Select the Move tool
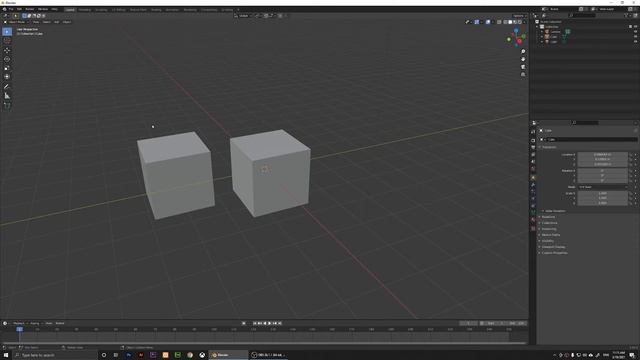Viewport: 640px width, 360px height. tap(7, 50)
